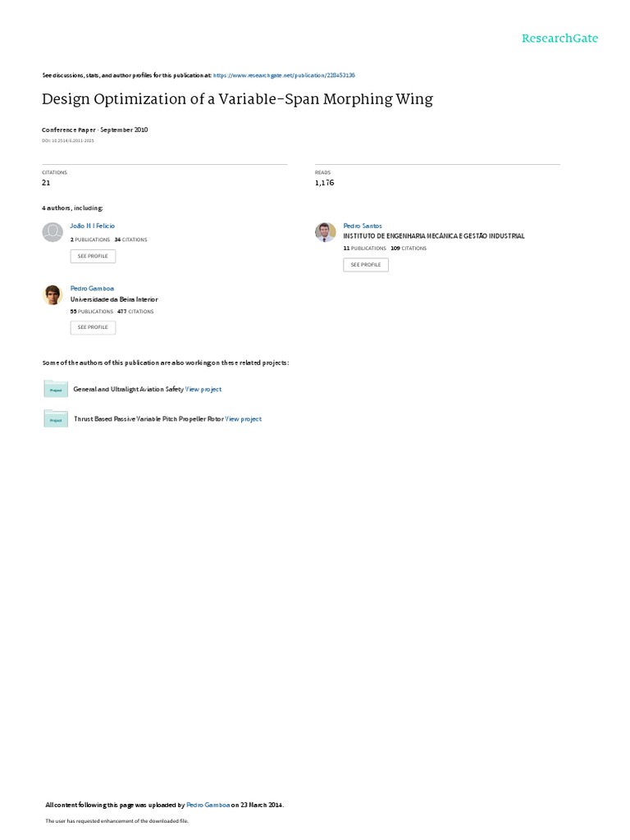Click the Variable Pitch Propeller project icon
The width and height of the screenshot is (630, 840).
[x=56, y=418]
